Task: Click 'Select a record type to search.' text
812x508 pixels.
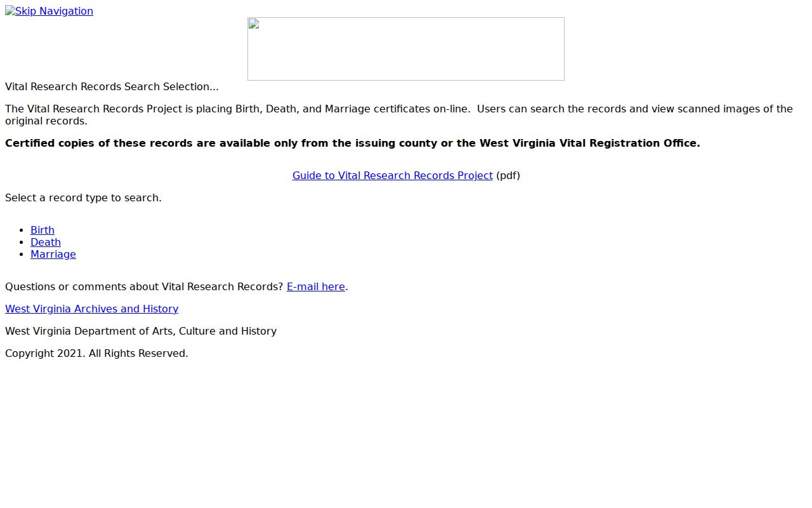Action: tap(83, 197)
